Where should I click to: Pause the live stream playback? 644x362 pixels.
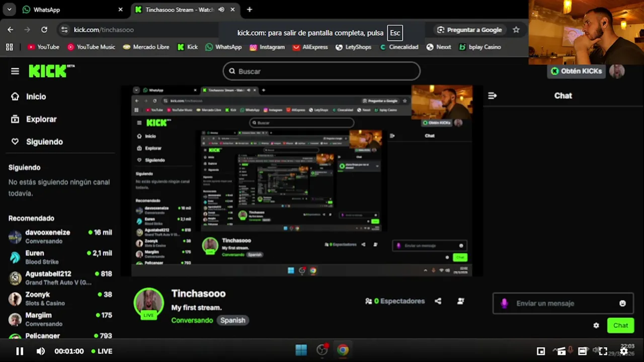20,351
